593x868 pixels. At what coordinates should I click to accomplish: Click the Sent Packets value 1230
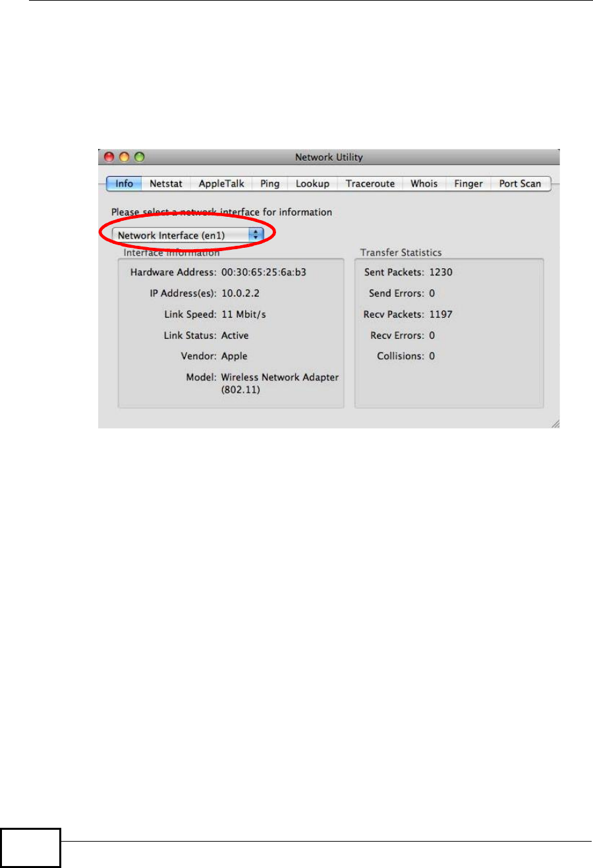[x=441, y=272]
